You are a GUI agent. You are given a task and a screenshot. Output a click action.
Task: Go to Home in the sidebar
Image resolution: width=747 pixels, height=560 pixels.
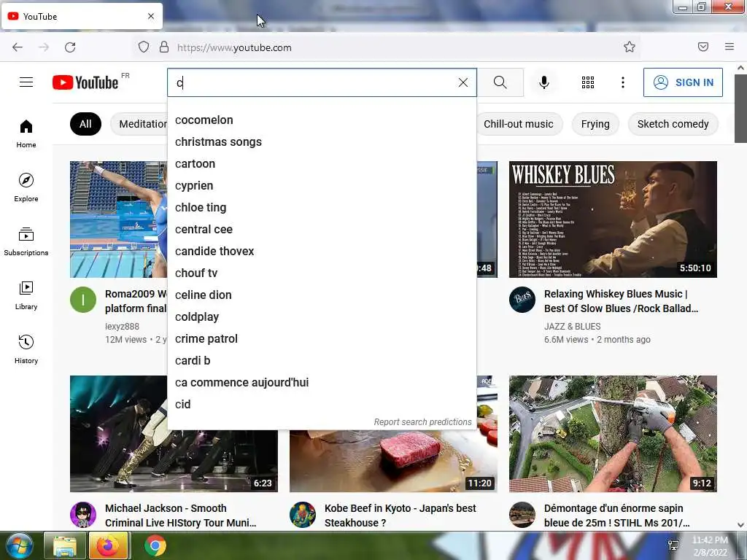point(26,134)
